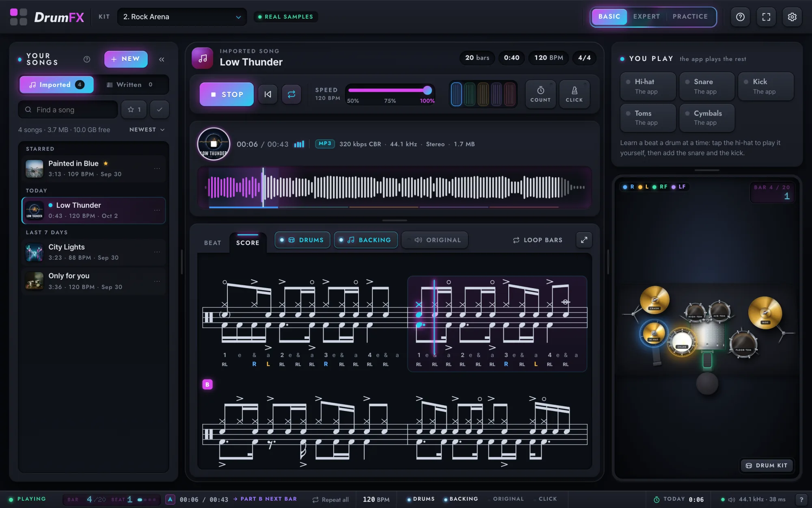Collapse the Your Songs sidebar

coord(162,59)
